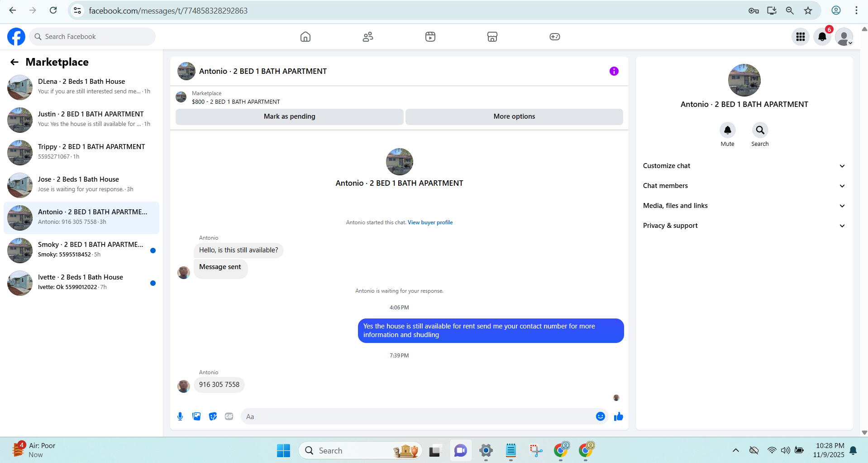Open View buyer profile link

(430, 222)
